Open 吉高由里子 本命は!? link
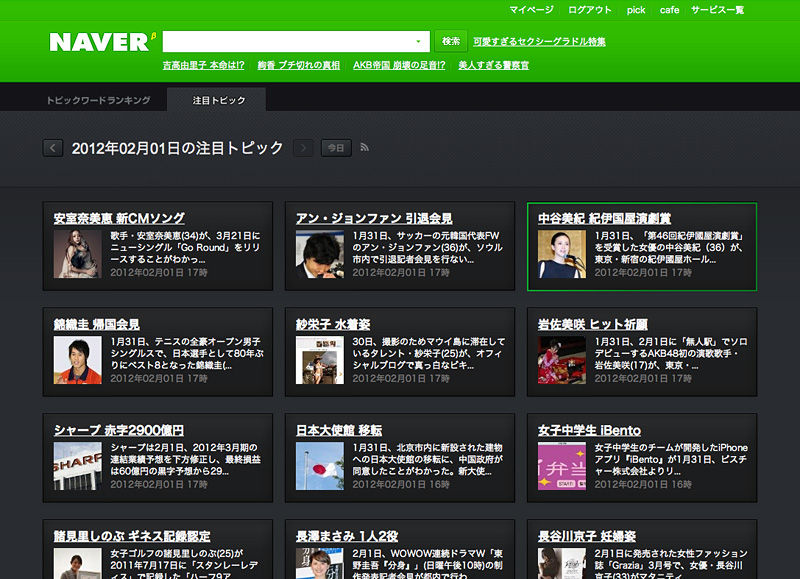 coord(204,65)
